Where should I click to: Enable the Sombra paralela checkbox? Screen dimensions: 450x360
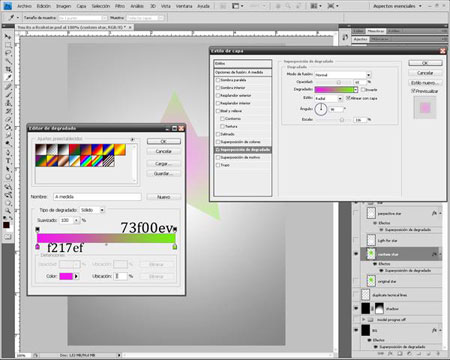[218, 80]
